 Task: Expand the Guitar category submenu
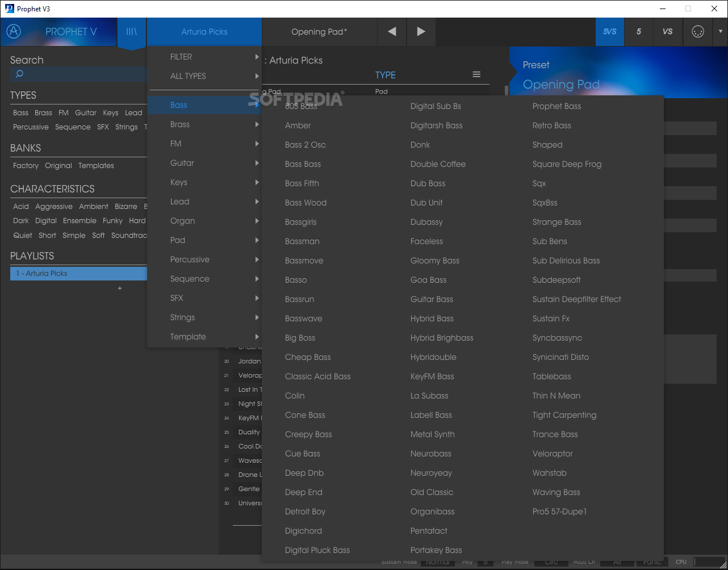click(x=204, y=163)
